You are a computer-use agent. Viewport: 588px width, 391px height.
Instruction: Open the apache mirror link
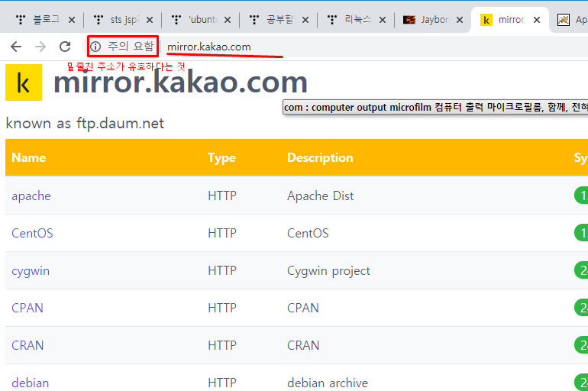(x=31, y=195)
